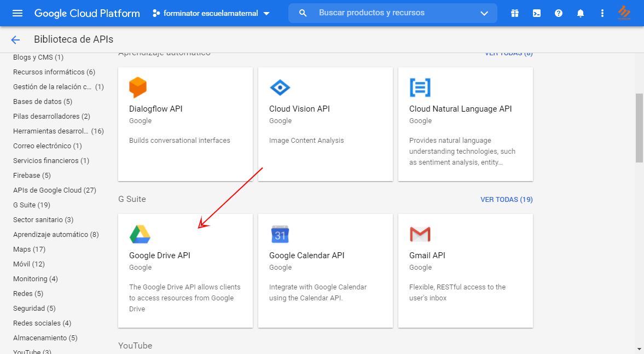Viewport: 644px width, 354px height.
Task: Click the project hexagon icon beside forminator escuelamaternal
Action: coord(156,13)
